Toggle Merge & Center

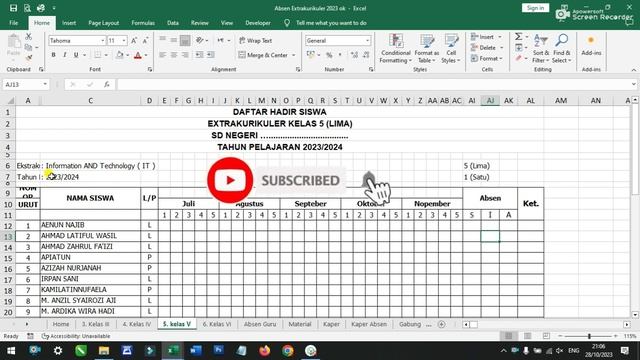coord(264,55)
